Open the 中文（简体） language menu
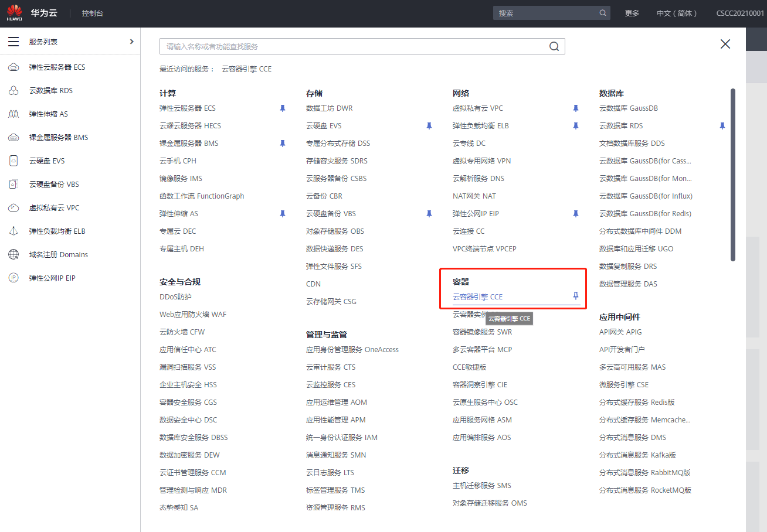 coord(678,13)
